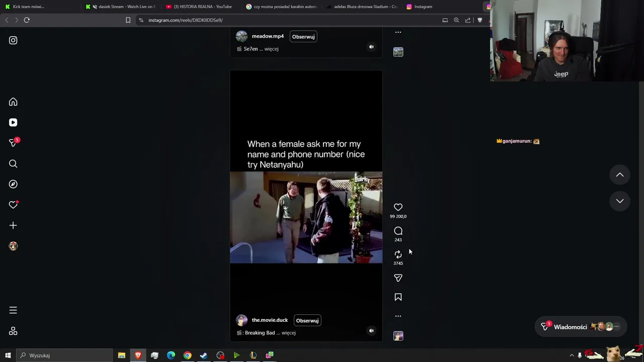Toggle sound on meadow.mp4 reel
This screenshot has height=362, width=644.
pos(371,47)
